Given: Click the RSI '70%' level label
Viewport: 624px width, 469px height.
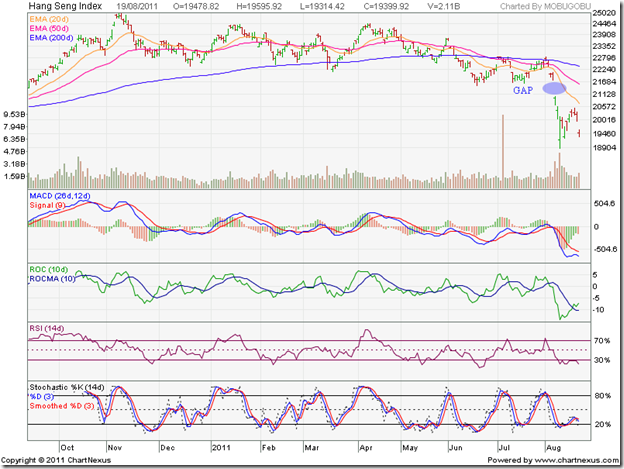Looking at the screenshot, I should [x=602, y=341].
